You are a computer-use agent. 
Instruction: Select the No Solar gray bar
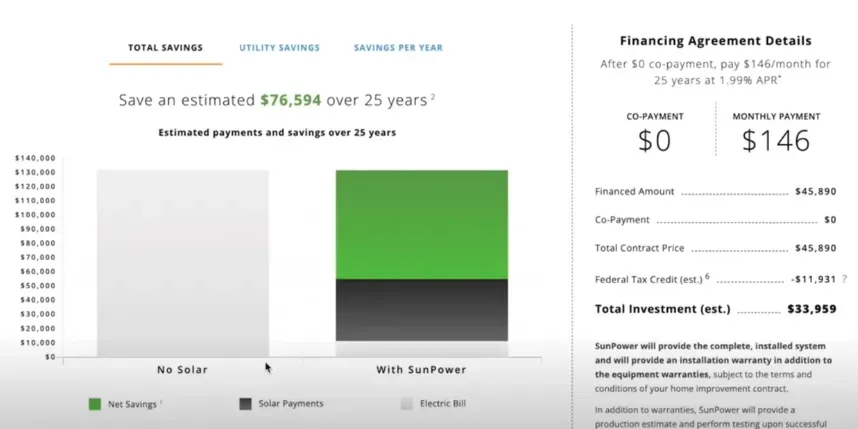[x=183, y=264]
